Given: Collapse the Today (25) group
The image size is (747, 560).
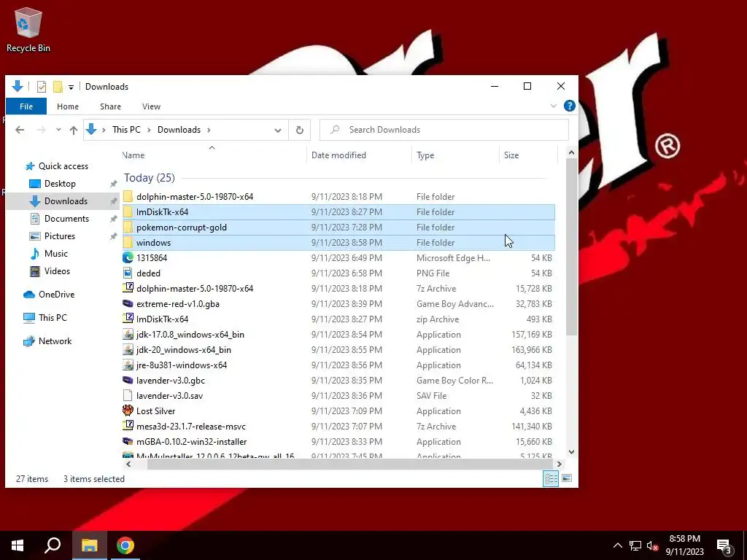Looking at the screenshot, I should coord(150,178).
